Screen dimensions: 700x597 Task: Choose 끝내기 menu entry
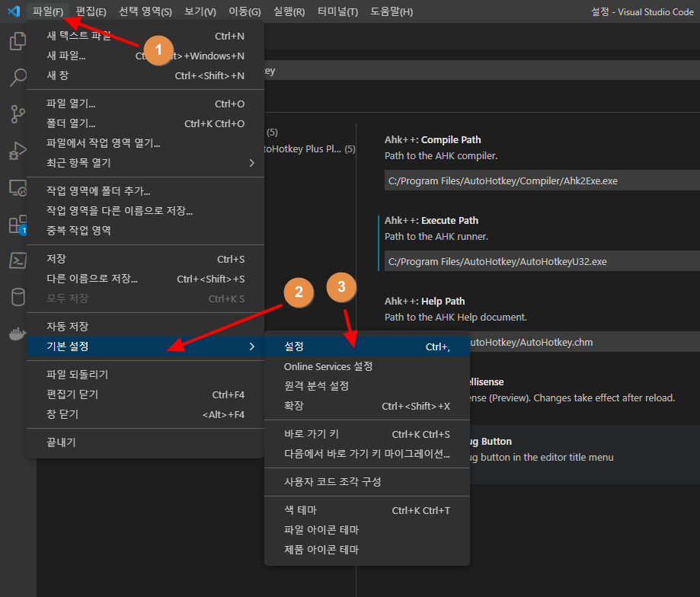pyautogui.click(x=145, y=442)
